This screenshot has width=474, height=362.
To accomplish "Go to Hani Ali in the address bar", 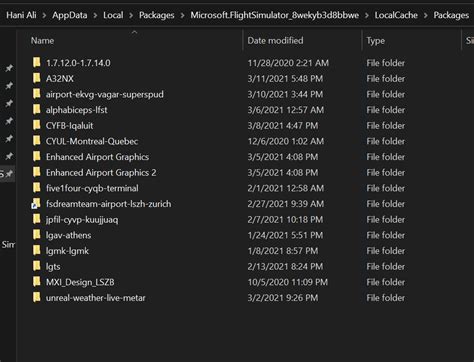I will tap(21, 15).
